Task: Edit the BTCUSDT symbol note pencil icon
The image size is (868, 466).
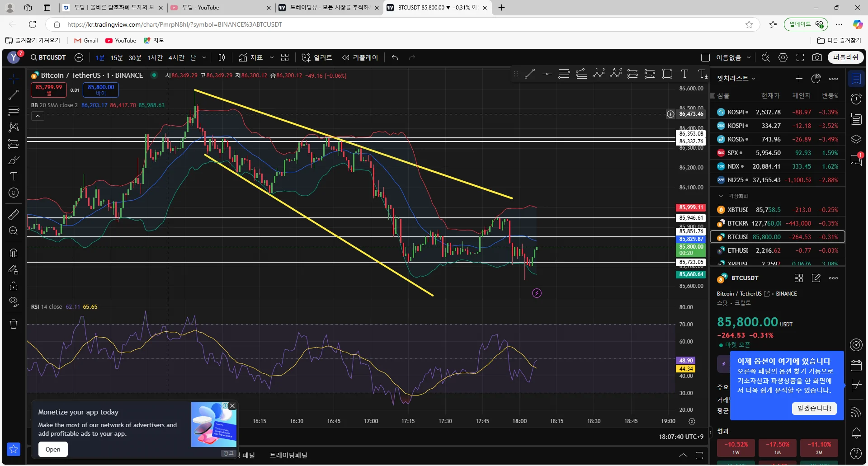Action: 816,278
